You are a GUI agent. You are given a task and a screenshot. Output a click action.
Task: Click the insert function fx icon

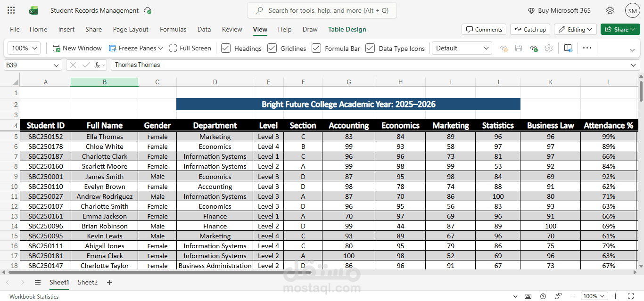97,65
